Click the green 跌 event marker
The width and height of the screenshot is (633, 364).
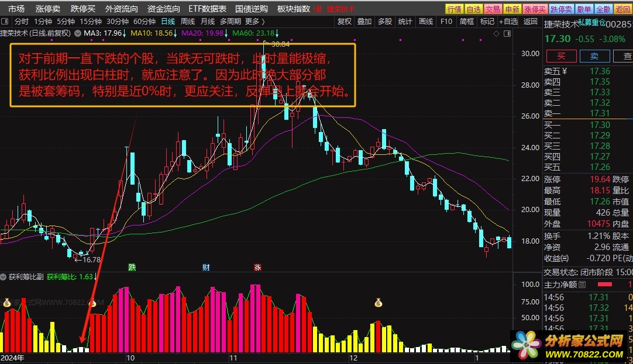[132, 267]
